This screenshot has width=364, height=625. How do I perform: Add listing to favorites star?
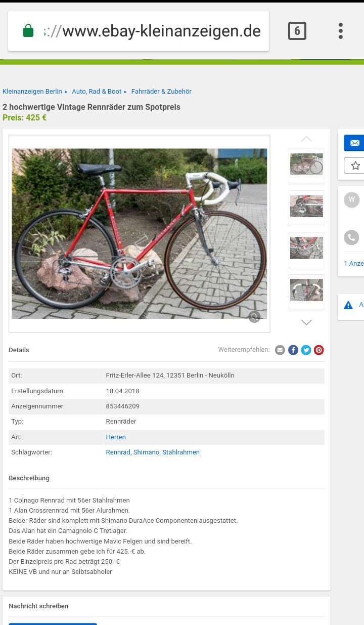354,165
